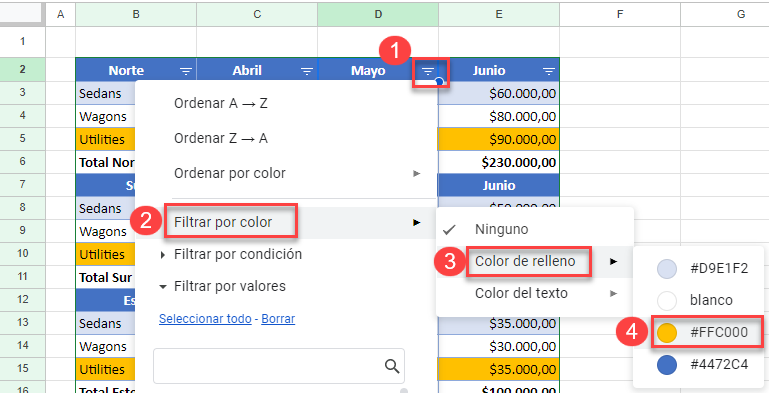Click the Sedans cell in row 3

(x=105, y=93)
